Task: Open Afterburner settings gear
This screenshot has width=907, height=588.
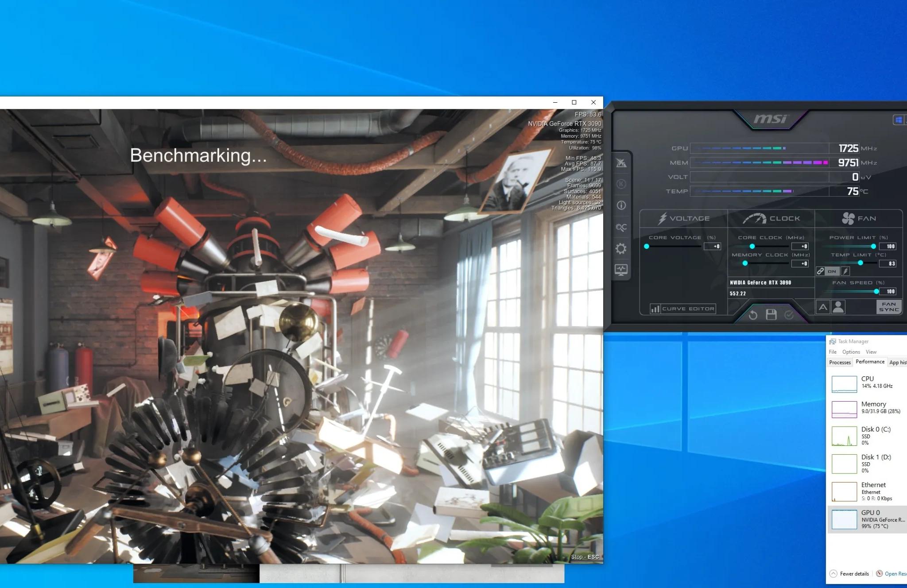Action: point(621,248)
